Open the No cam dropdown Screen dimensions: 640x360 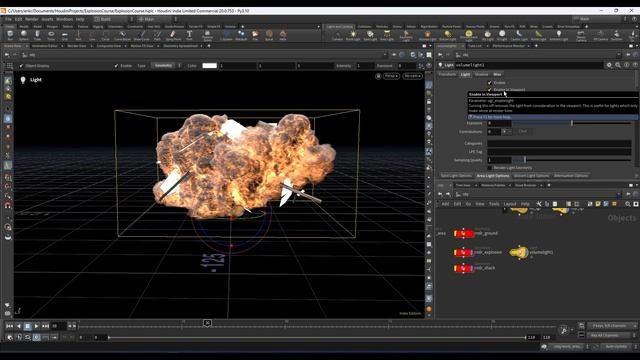click(412, 76)
